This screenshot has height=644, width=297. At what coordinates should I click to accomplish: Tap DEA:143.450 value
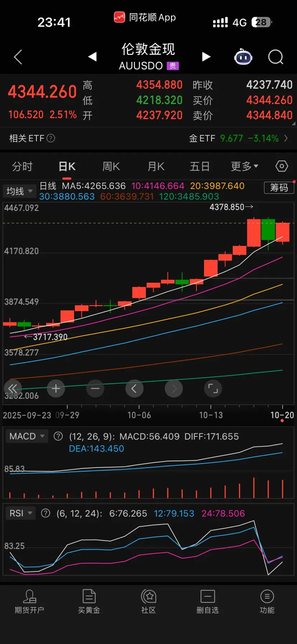click(x=96, y=449)
